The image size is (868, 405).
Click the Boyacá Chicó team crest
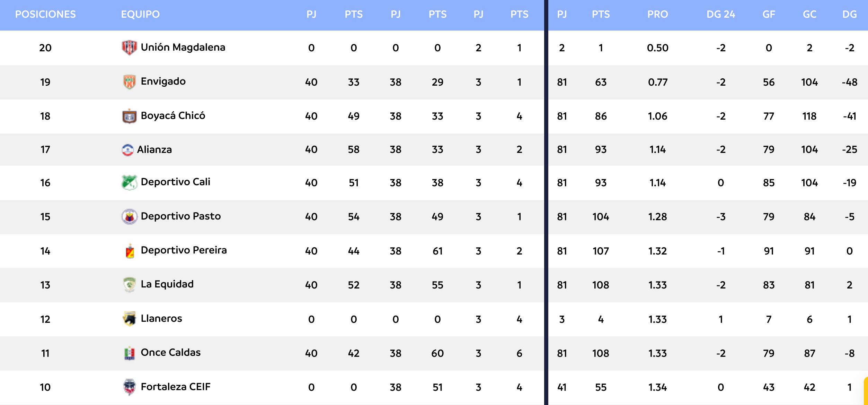[129, 116]
